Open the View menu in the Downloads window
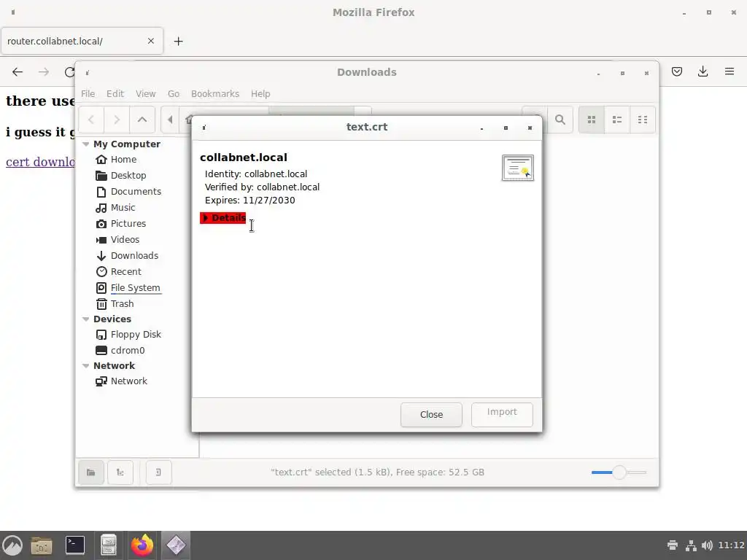 coord(145,94)
